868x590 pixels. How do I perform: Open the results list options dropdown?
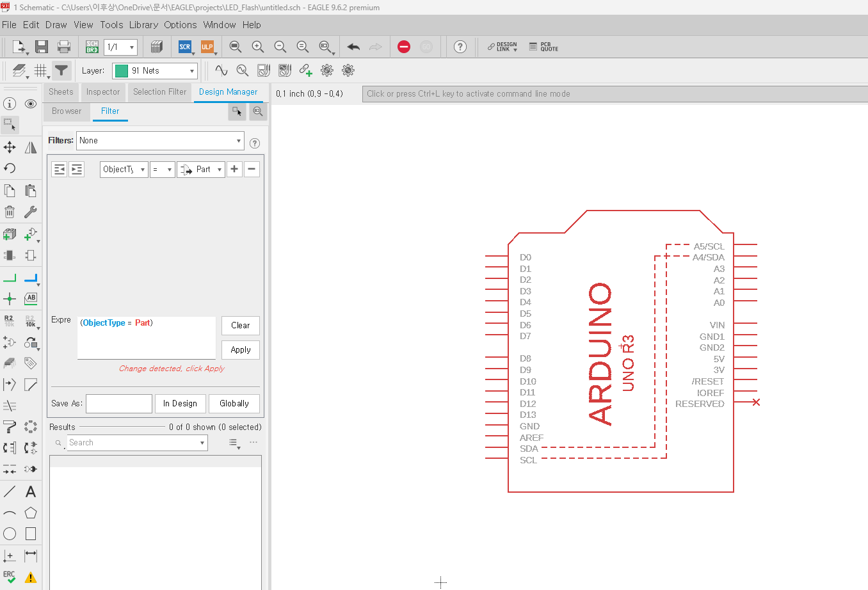(234, 443)
